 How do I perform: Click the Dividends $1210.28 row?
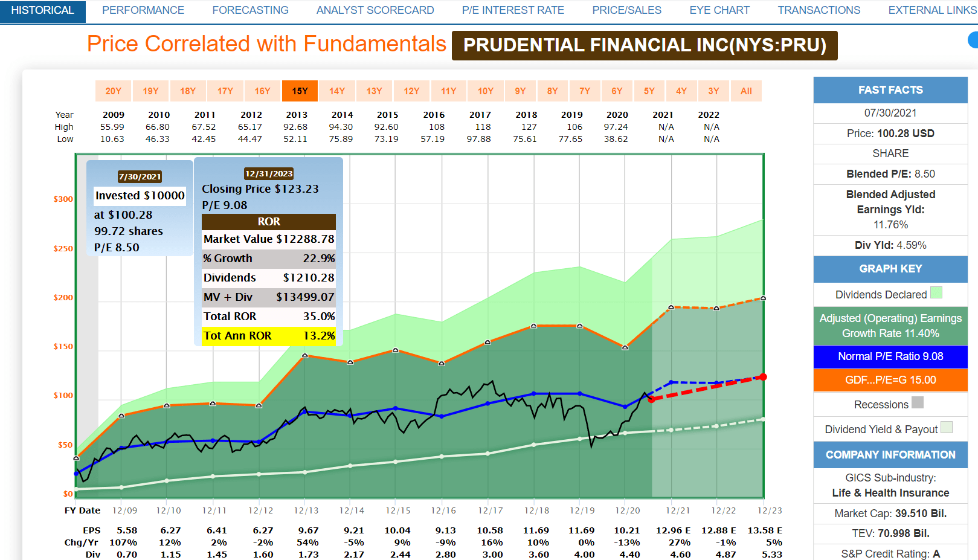click(x=269, y=278)
